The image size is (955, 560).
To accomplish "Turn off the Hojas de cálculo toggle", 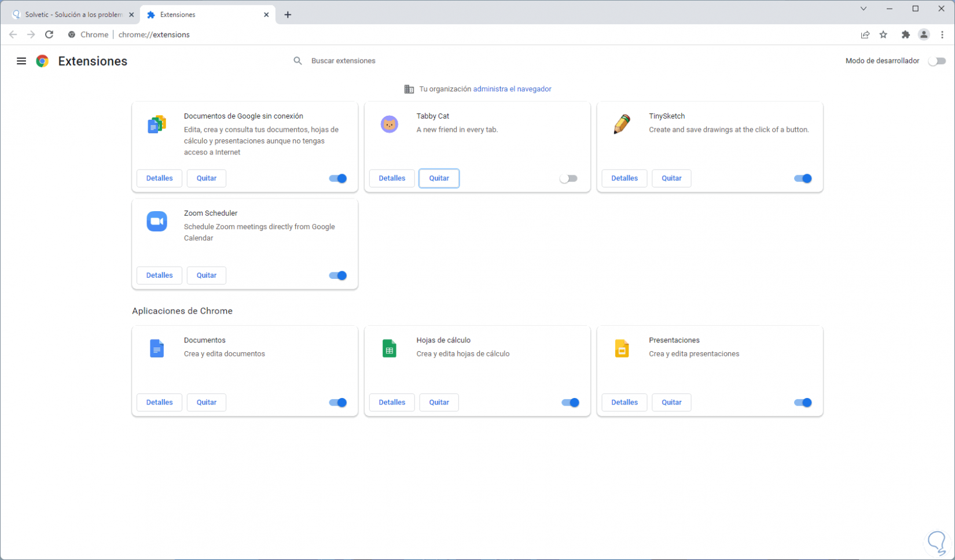I will [571, 403].
